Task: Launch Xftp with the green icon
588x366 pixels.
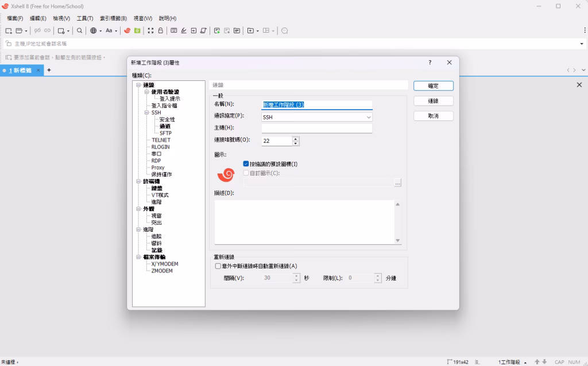Action: pos(137,31)
